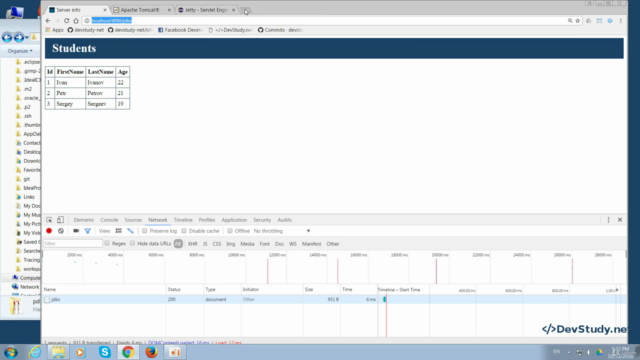640x360 pixels.
Task: Filter requests by XHR
Action: 192,244
